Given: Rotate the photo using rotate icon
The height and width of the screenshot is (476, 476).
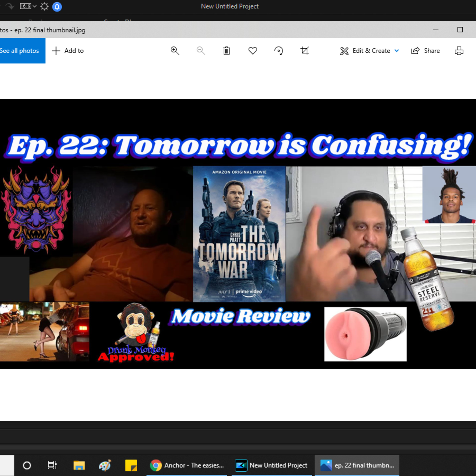Looking at the screenshot, I should [x=279, y=51].
